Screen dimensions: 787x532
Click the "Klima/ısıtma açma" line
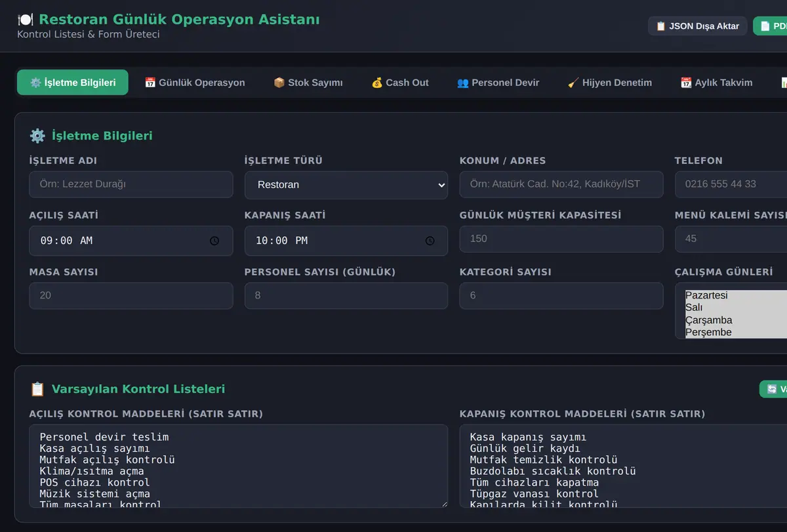pos(92,471)
